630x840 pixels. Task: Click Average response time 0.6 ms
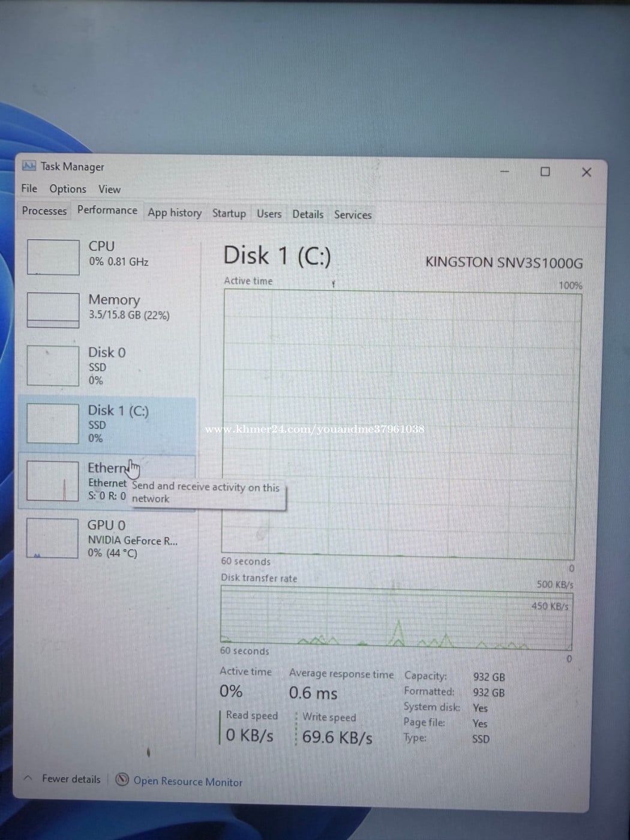(313, 694)
